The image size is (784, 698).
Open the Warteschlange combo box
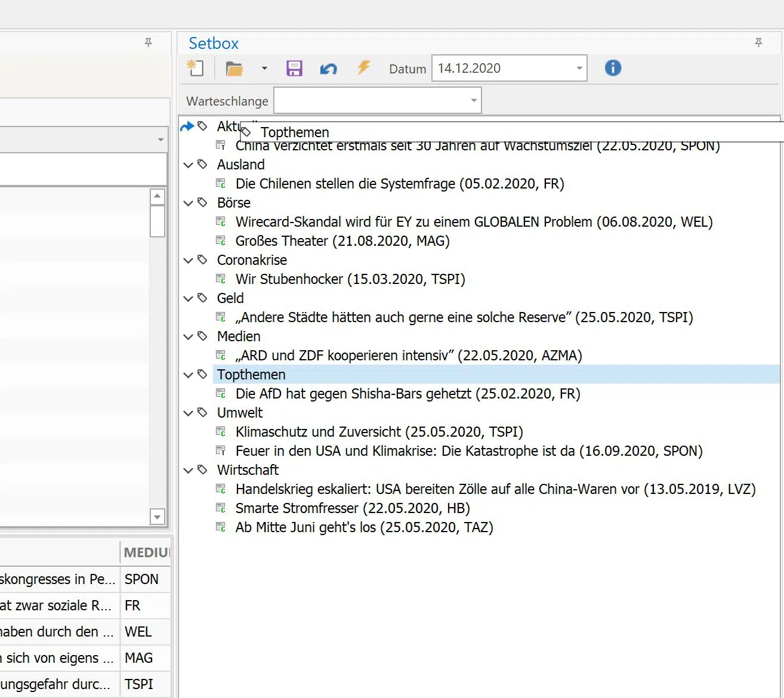473,100
